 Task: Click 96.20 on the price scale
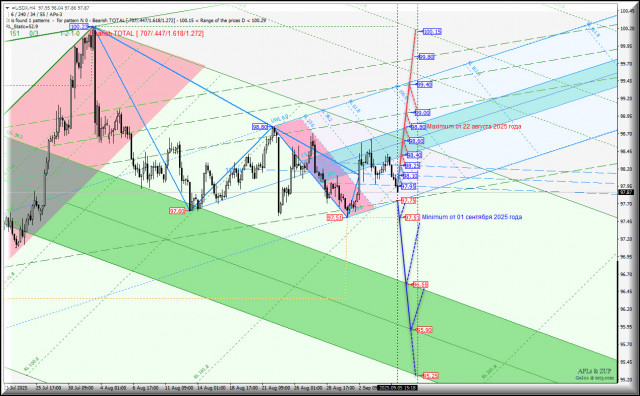coord(627,309)
